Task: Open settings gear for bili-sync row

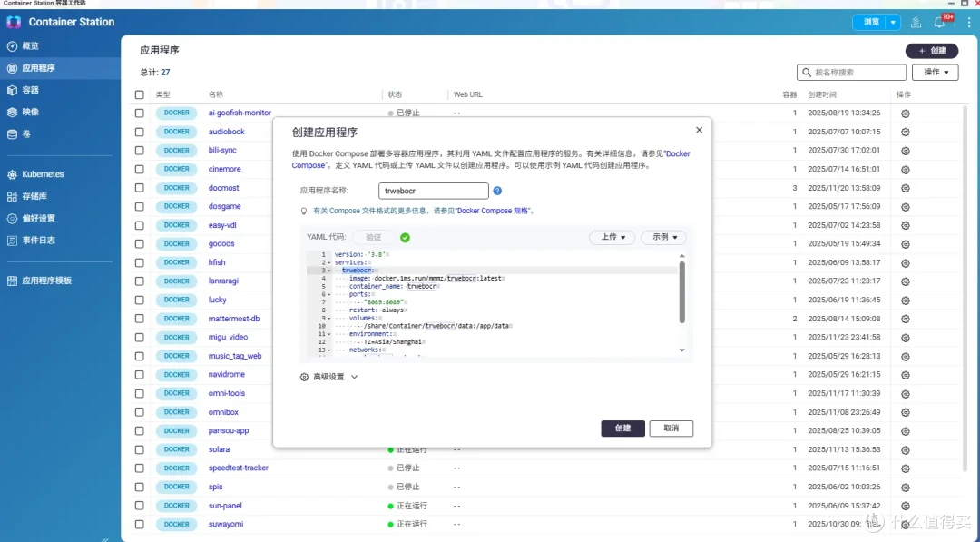Action: tap(905, 151)
